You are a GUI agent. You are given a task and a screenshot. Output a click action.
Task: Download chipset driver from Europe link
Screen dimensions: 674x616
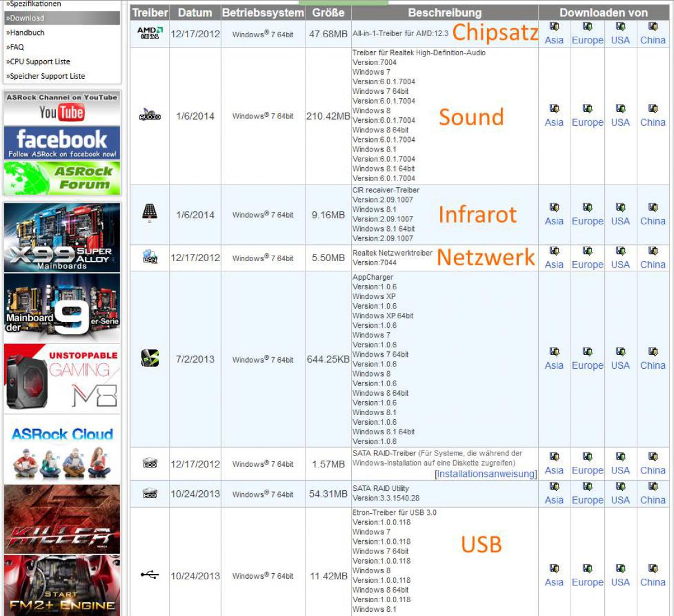(x=587, y=40)
